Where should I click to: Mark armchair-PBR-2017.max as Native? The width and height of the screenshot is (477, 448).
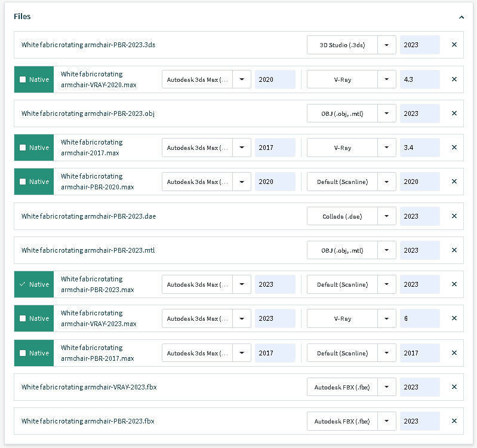pos(23,353)
